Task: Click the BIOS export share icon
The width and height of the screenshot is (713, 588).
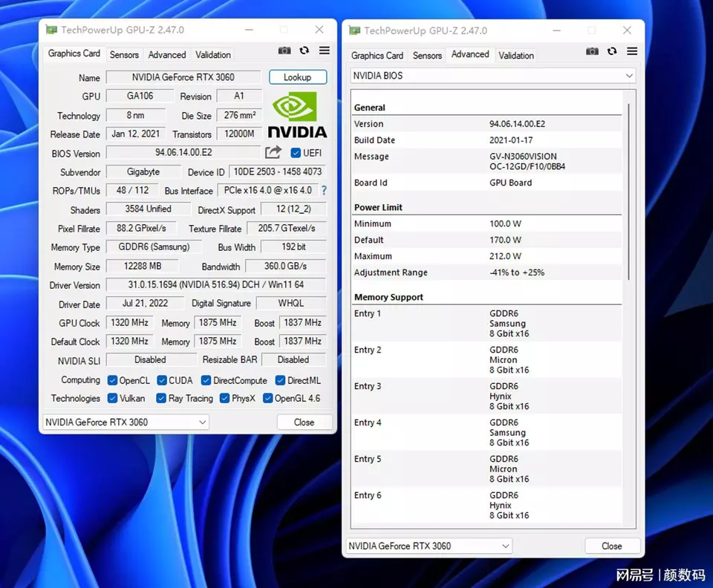Action: pos(273,152)
